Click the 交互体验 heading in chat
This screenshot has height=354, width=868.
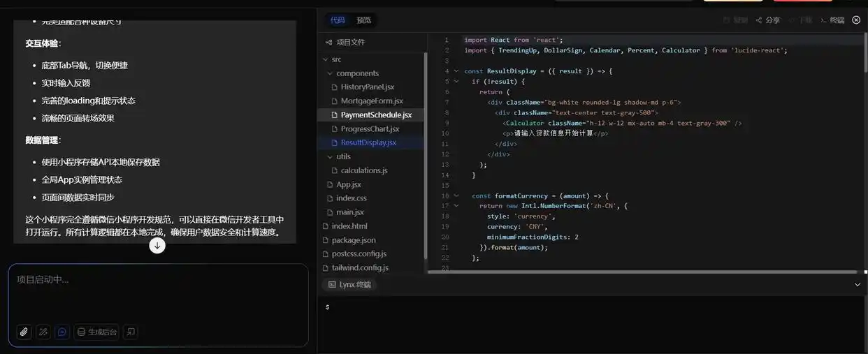pos(43,43)
